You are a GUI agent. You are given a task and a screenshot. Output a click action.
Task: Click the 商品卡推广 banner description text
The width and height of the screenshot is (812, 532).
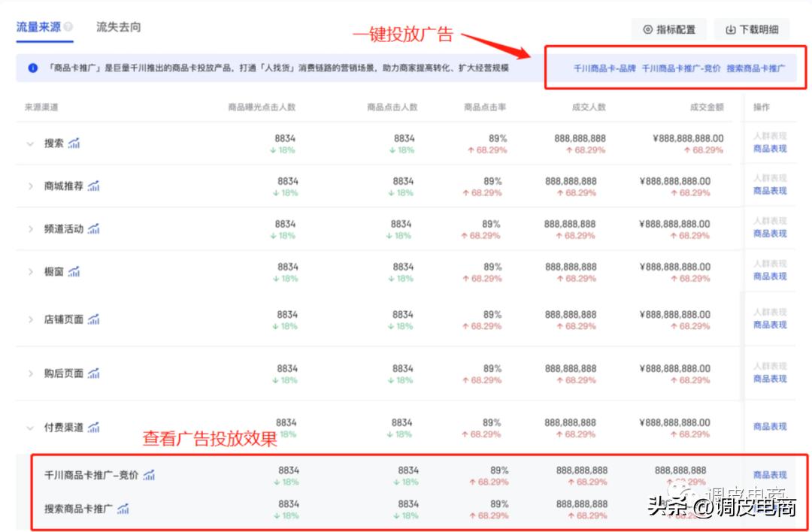tap(279, 68)
